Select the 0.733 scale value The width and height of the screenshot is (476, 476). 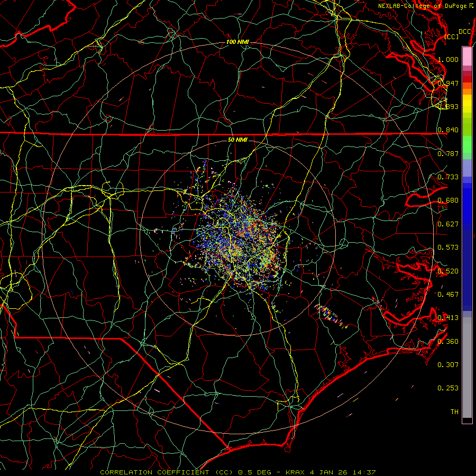[x=448, y=177]
